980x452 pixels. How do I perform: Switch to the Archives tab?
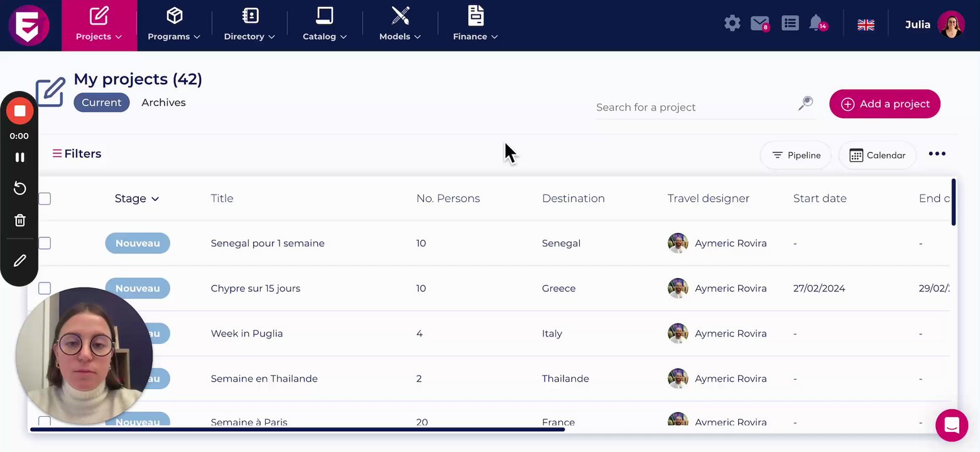(x=163, y=103)
